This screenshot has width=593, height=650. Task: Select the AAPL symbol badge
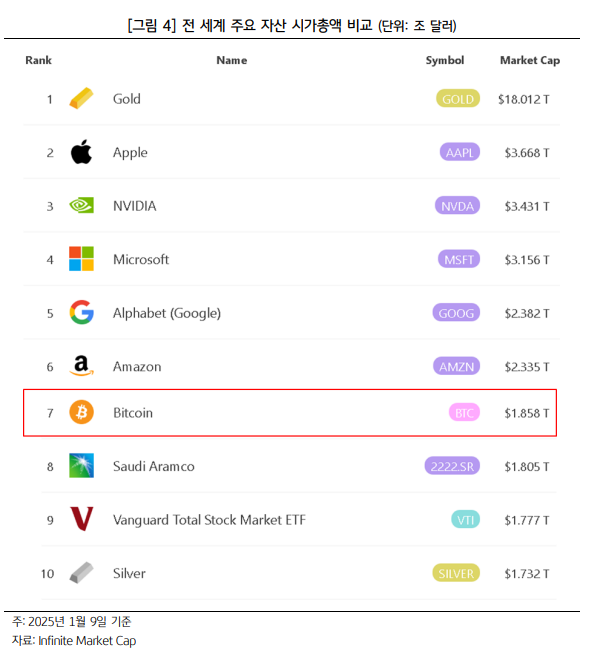pos(460,152)
